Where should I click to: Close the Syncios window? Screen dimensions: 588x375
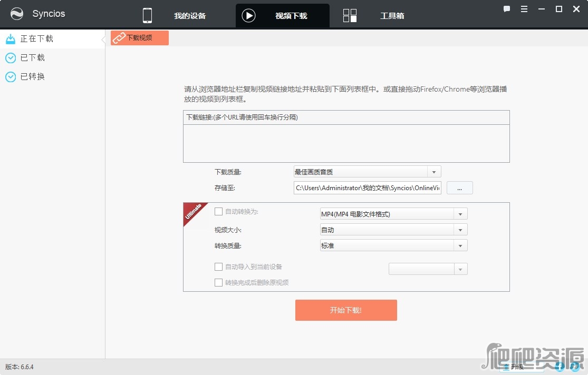[576, 9]
